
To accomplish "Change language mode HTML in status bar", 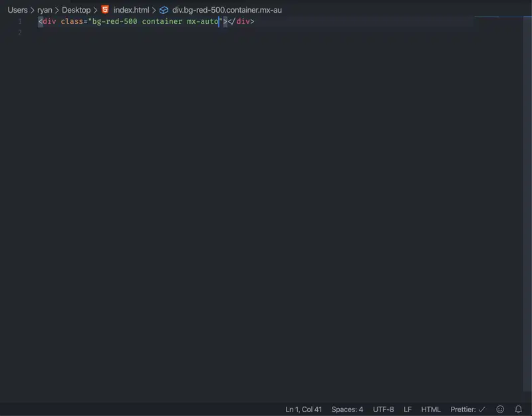I will [431, 409].
